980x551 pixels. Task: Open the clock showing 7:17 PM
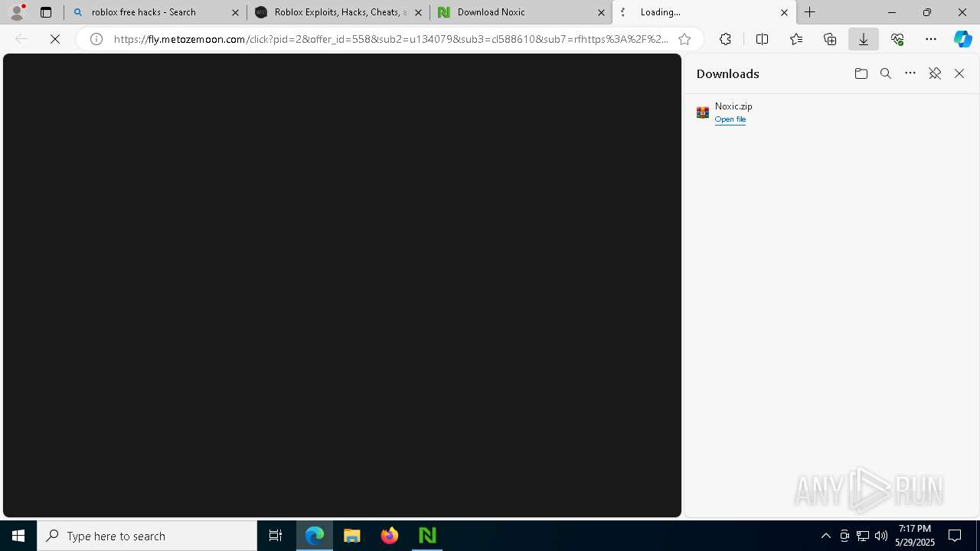click(x=915, y=536)
